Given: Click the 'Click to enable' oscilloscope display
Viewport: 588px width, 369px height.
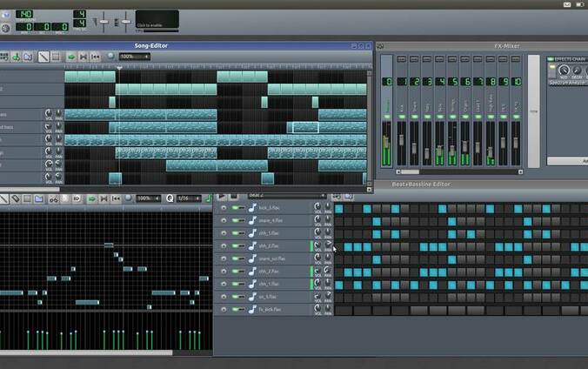Looking at the screenshot, I should pyautogui.click(x=157, y=19).
